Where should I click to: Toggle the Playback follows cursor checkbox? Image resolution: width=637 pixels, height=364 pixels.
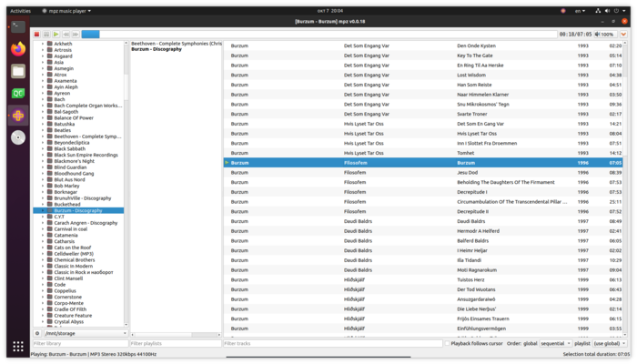447,343
